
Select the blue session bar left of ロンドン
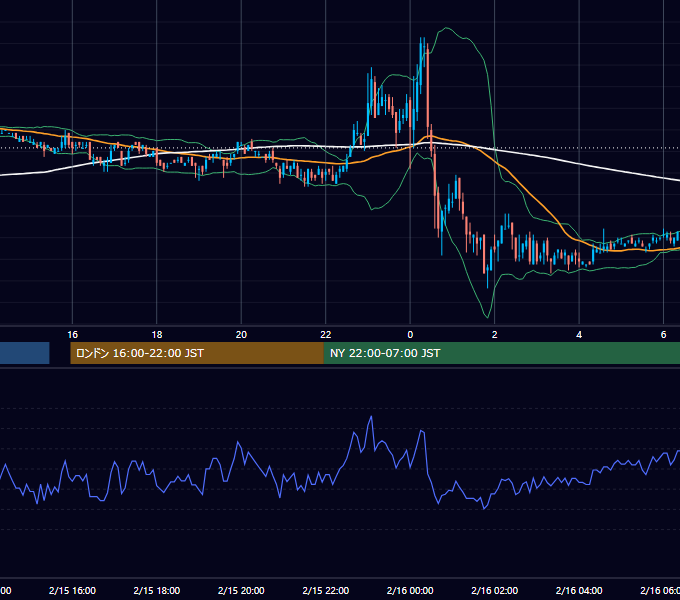point(25,353)
